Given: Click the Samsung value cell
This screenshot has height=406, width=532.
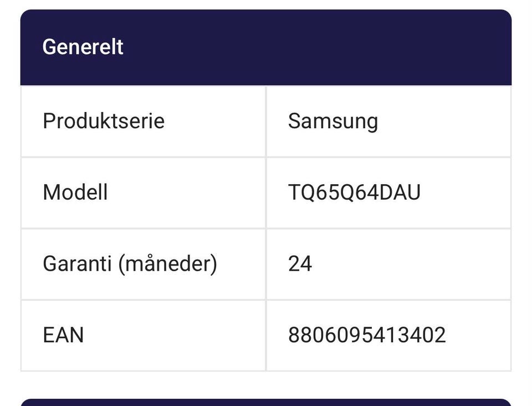Looking at the screenshot, I should (388, 121).
